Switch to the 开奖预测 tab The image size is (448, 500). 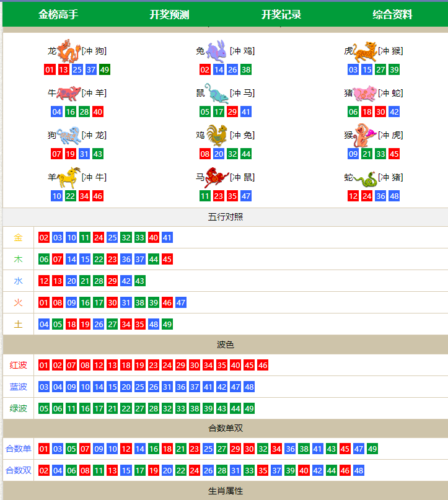(x=169, y=14)
